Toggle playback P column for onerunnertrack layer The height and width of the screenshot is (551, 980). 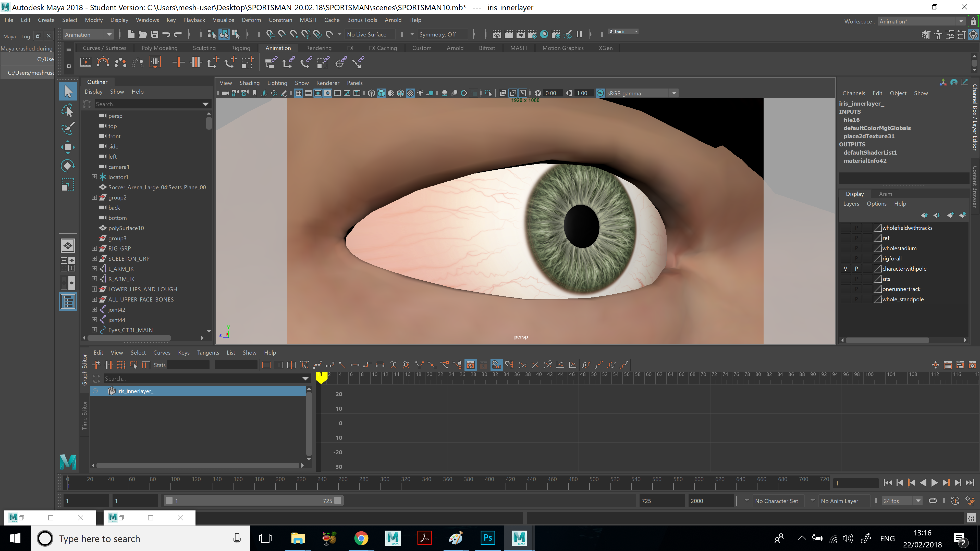tap(856, 289)
